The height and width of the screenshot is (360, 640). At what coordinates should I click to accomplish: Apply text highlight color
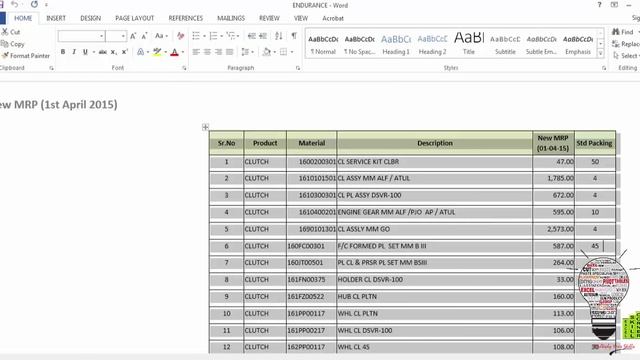(157, 52)
